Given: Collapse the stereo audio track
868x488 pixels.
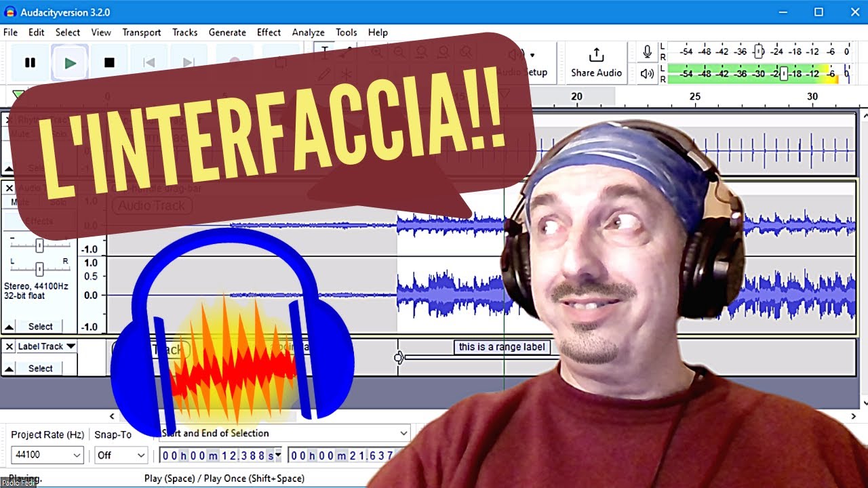Looking at the screenshot, I should click(x=9, y=327).
